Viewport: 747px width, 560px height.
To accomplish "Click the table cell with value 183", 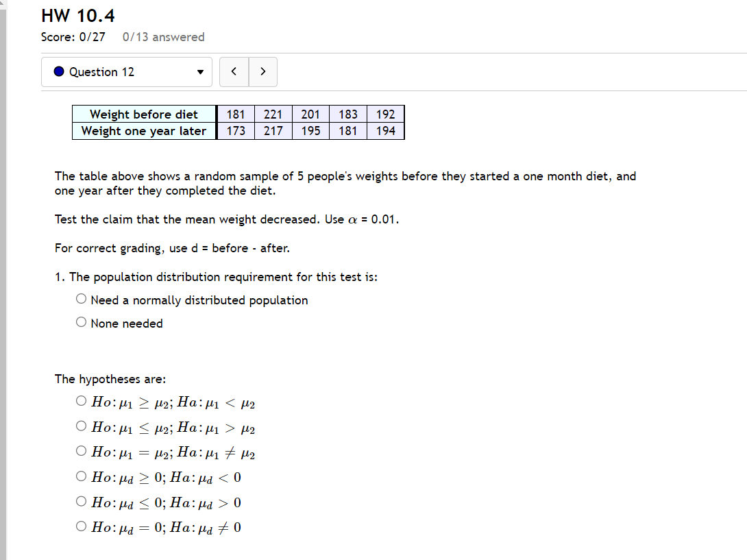I will point(347,114).
